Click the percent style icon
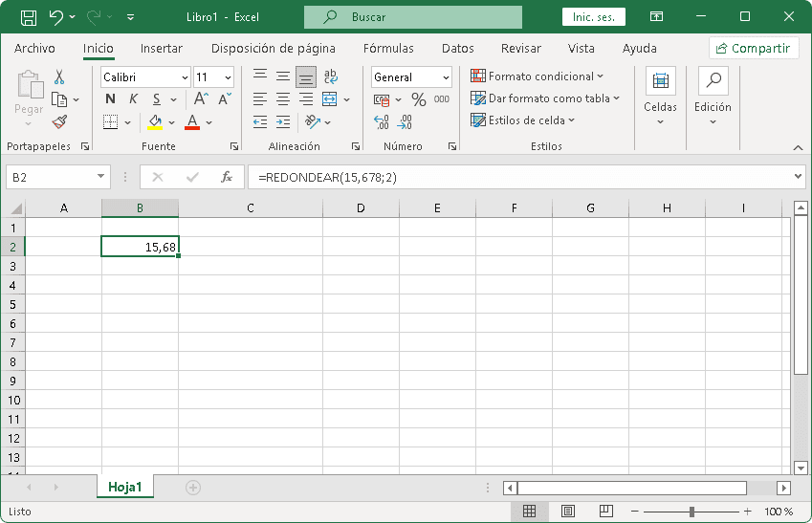 418,99
